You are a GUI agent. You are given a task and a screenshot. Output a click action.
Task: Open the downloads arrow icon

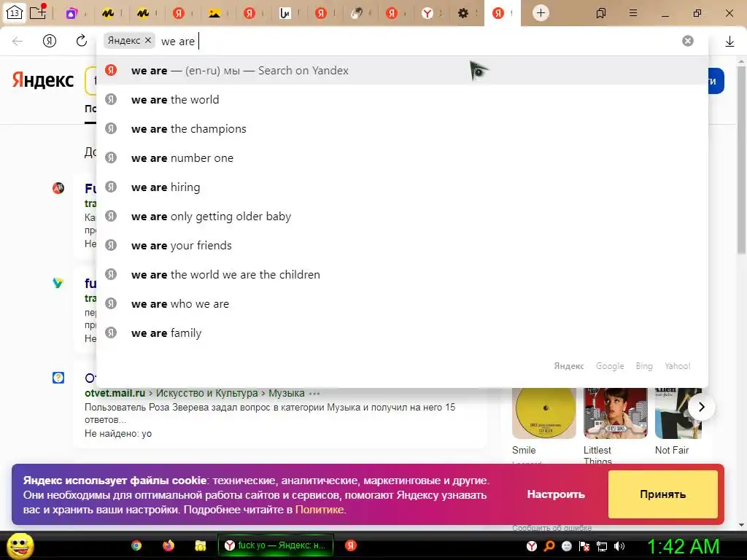pos(729,42)
